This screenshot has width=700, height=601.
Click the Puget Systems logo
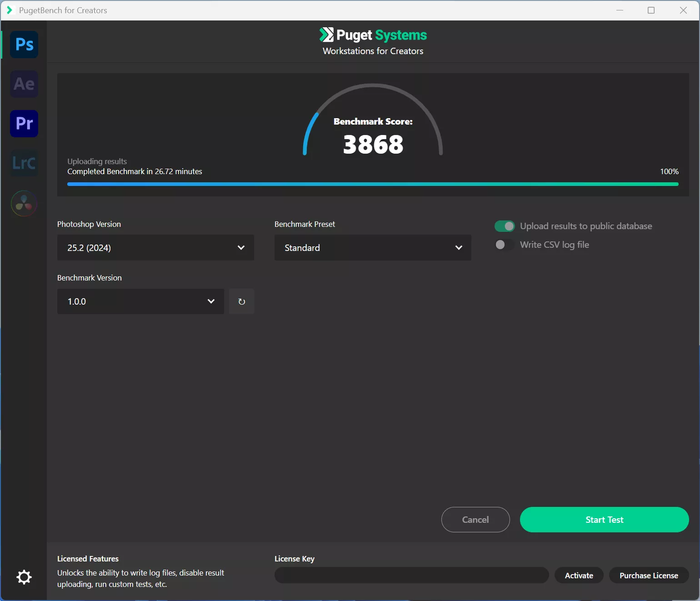click(x=373, y=35)
